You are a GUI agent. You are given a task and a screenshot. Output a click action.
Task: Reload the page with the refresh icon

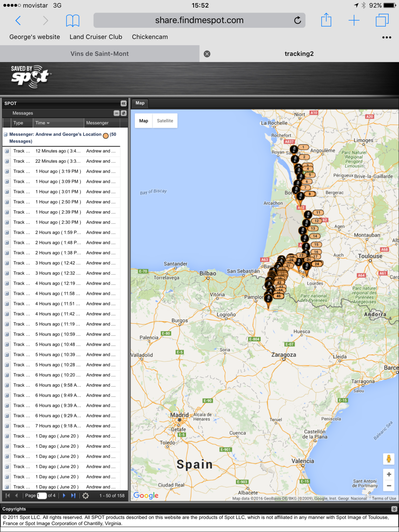tap(298, 20)
